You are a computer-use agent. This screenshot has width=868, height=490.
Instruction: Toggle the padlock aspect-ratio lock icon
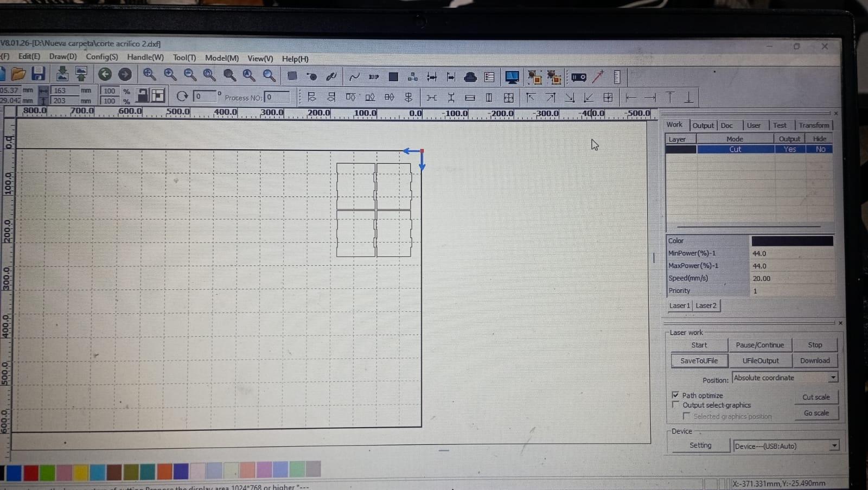point(142,96)
